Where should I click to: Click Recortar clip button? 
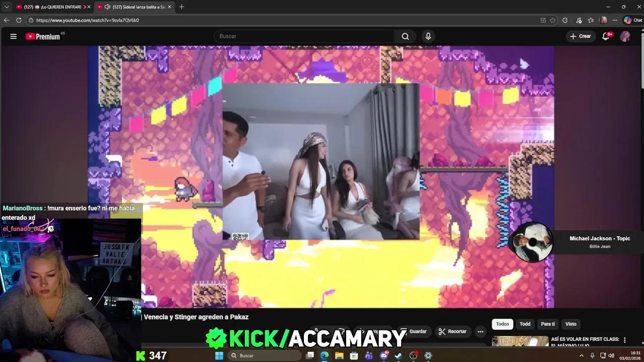pos(452,331)
